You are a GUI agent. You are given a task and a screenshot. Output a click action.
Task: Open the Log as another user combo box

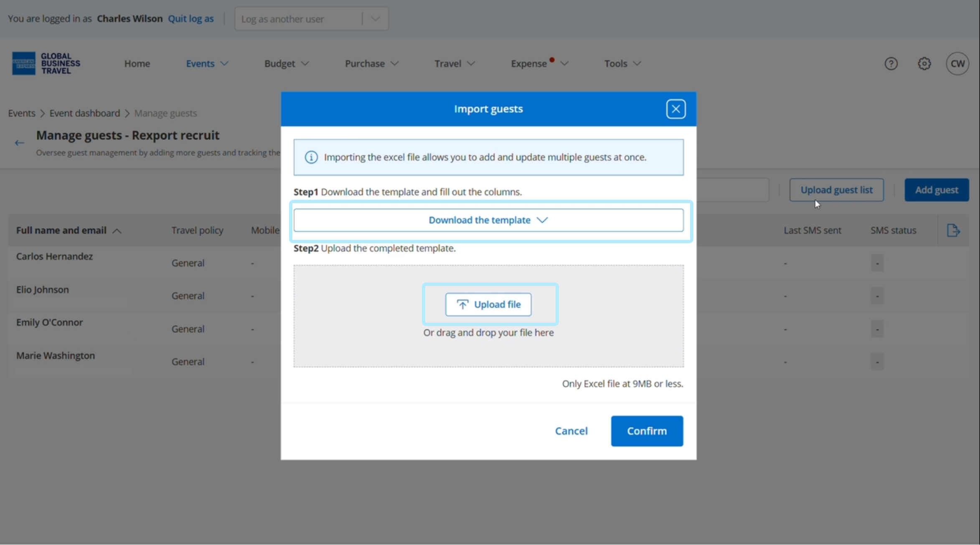pos(311,19)
